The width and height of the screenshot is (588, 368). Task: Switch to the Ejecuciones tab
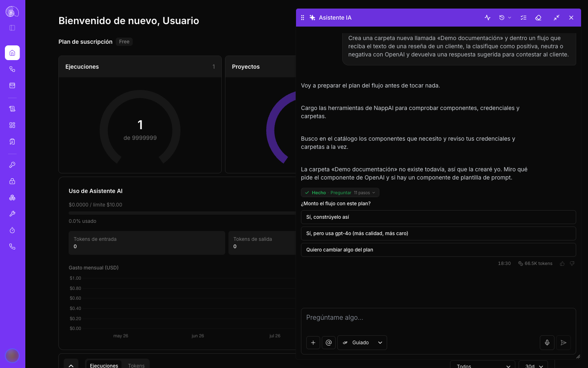(104, 365)
